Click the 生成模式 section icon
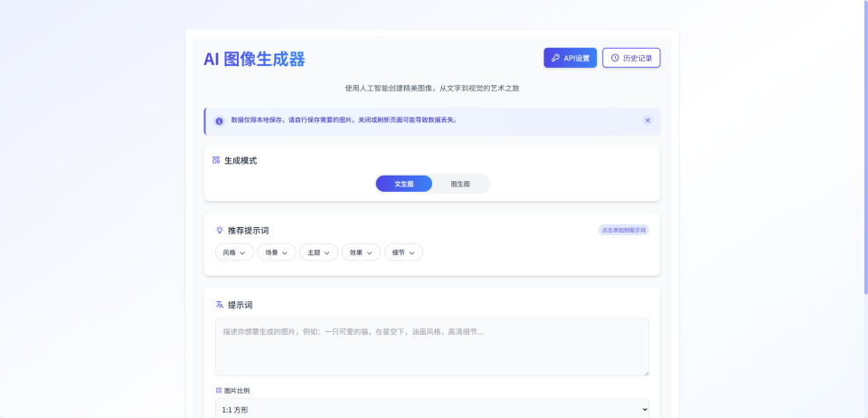This screenshot has height=418, width=868. pos(216,160)
